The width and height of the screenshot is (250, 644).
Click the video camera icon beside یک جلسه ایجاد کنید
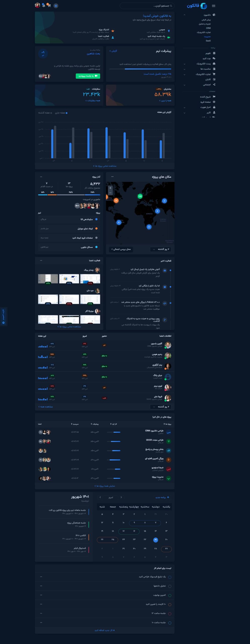tap(169, 37)
